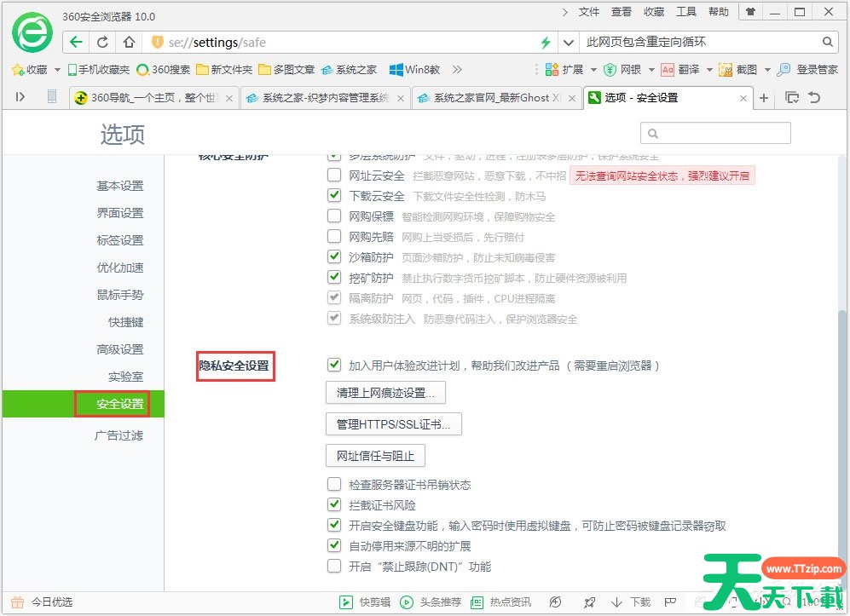Go to the homepage via the house icon
The height and width of the screenshot is (616, 850).
click(x=129, y=43)
